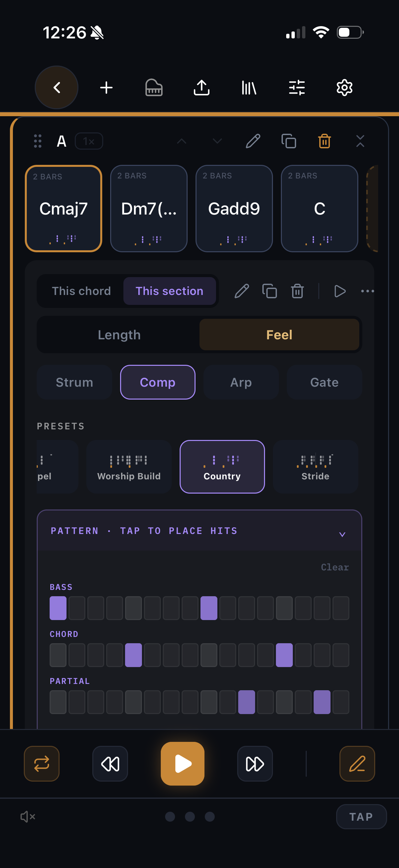The width and height of the screenshot is (399, 868).
Task: Select the Stride preset
Action: click(x=316, y=467)
